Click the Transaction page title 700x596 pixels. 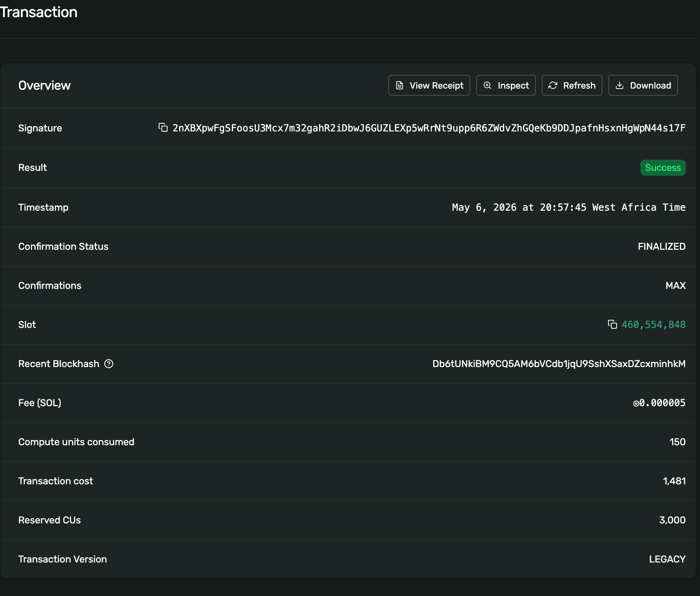38,12
